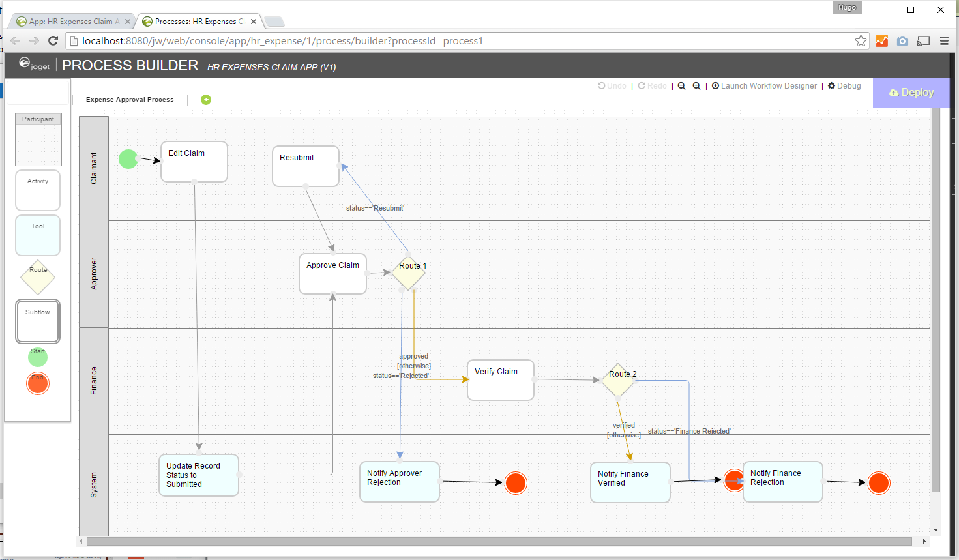Add a new process with the green plus icon

[x=206, y=100]
